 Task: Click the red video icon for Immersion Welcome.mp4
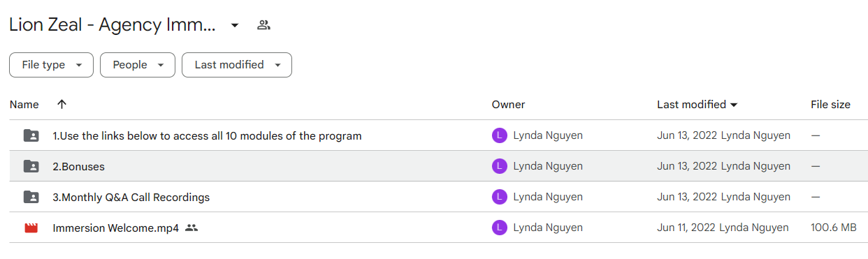tap(31, 228)
